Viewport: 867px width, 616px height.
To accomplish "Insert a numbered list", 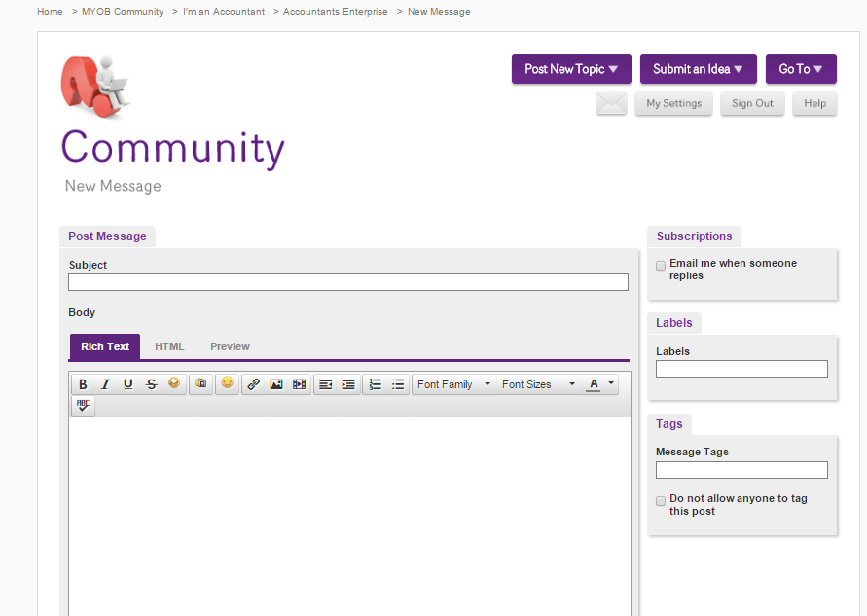I will [x=375, y=384].
